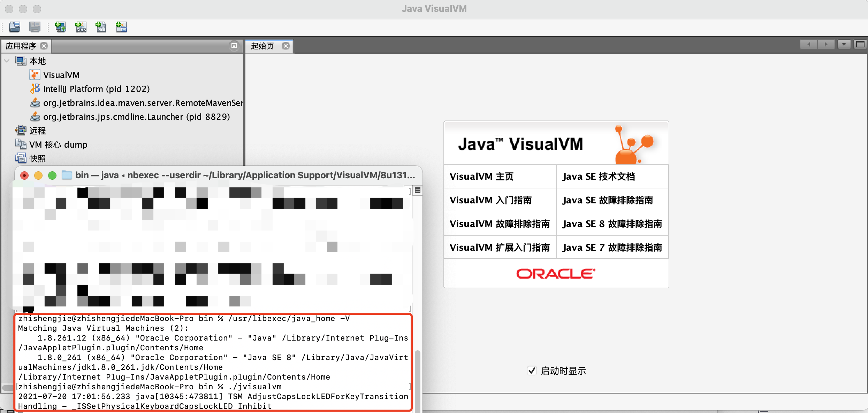
Task: Open the VisualVM 主页 link
Action: [x=481, y=177]
